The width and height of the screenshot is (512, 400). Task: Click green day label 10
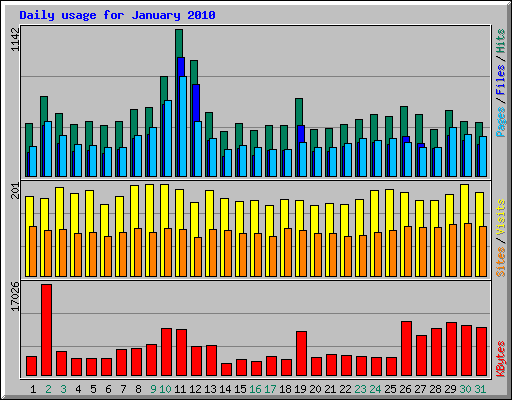tap(165, 389)
